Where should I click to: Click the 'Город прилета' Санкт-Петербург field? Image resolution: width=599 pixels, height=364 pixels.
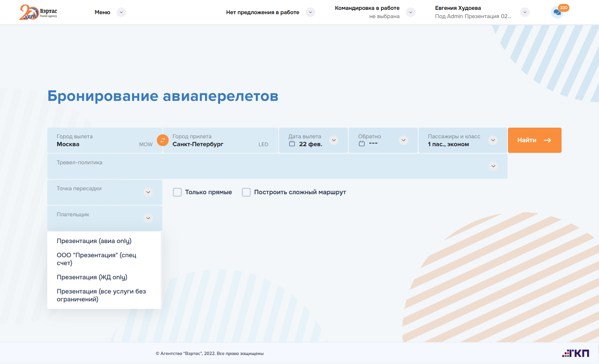coord(221,140)
